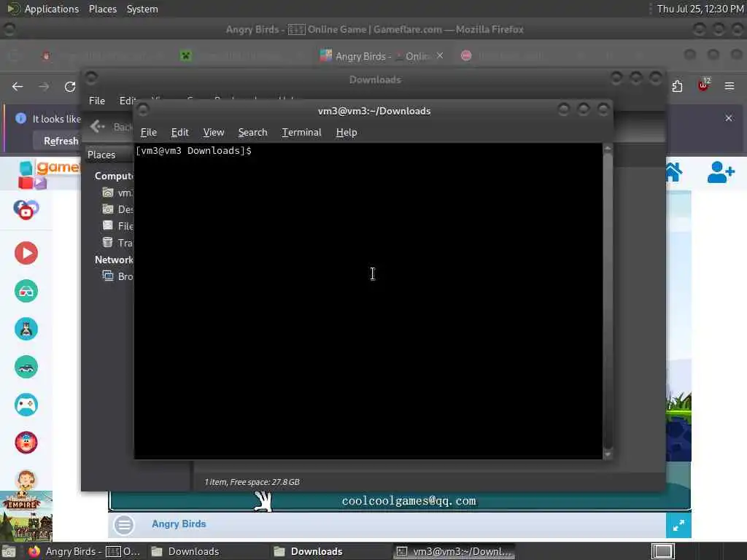Click Firefox back arrow button
This screenshot has height=560, width=747.
click(18, 86)
